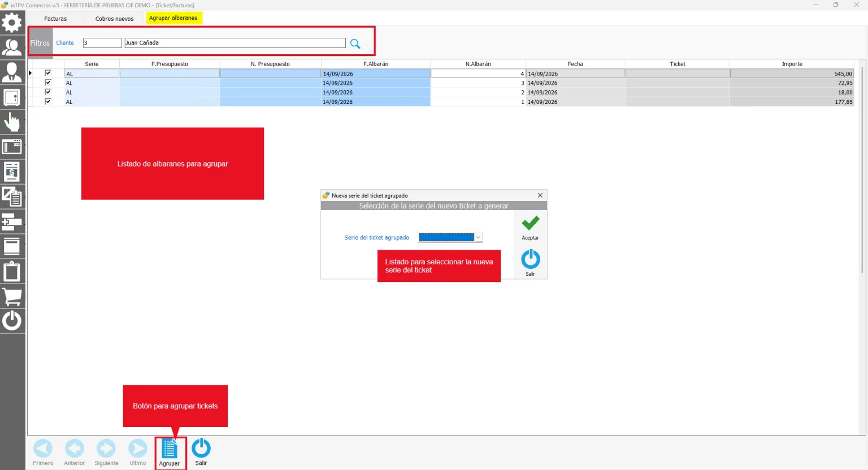
Task: Switch to the Facturas tab
Action: click(x=55, y=19)
